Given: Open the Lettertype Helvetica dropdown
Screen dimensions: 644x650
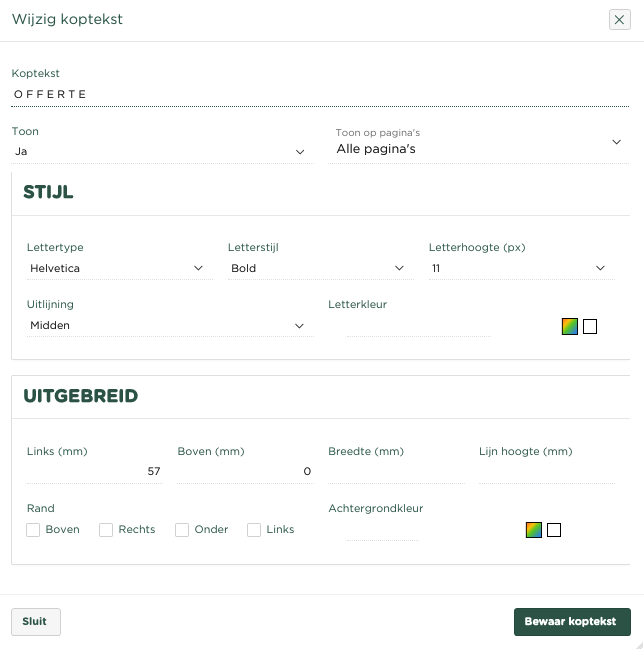Looking at the screenshot, I should tap(118, 268).
